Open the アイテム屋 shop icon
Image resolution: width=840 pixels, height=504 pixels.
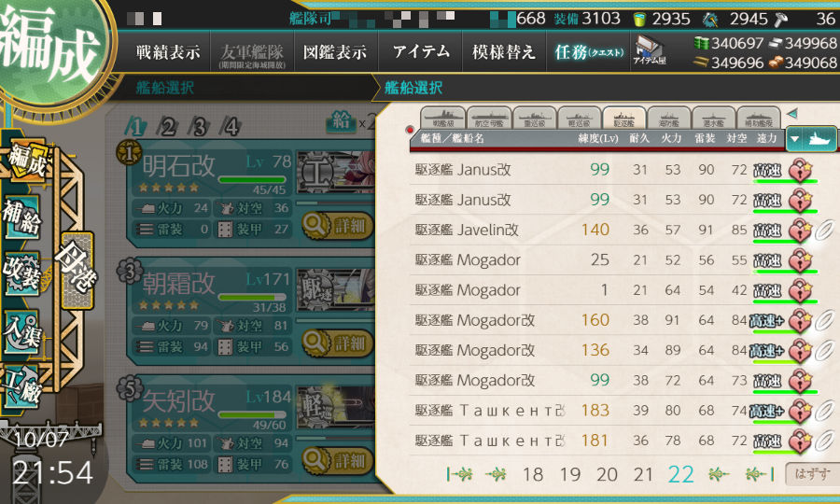649,51
